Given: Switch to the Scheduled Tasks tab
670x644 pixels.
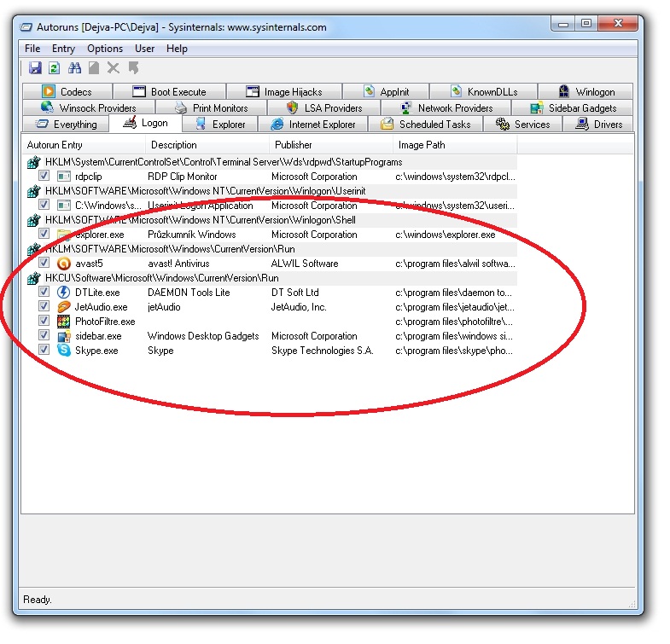Looking at the screenshot, I should point(426,125).
